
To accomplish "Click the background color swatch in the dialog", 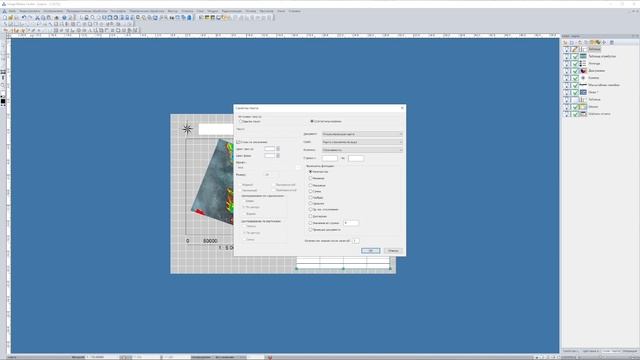I will (270, 156).
